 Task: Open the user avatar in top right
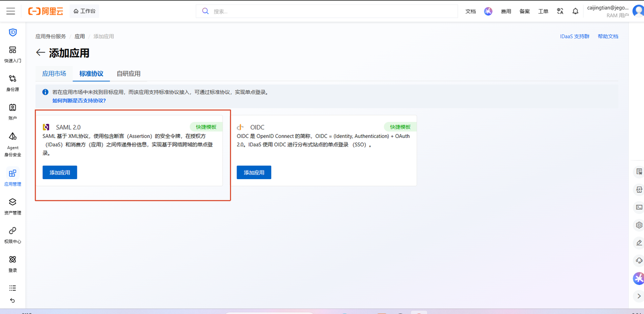click(638, 11)
